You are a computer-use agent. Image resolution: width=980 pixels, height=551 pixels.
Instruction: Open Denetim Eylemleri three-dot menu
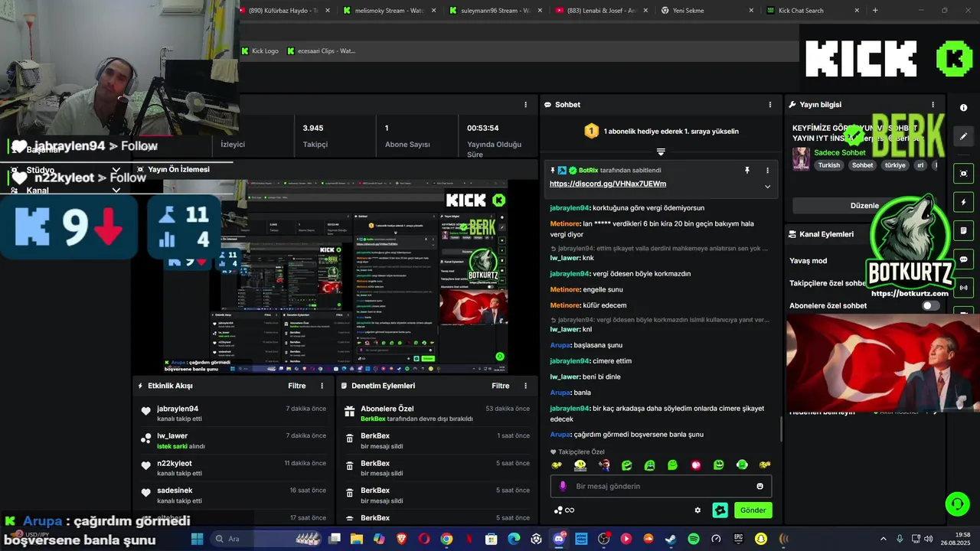pos(525,386)
